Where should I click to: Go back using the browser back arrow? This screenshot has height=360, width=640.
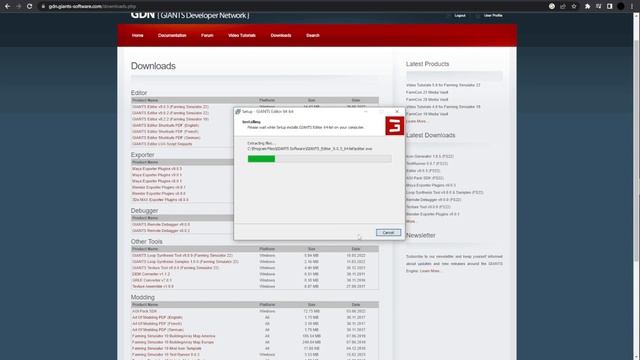7,6
